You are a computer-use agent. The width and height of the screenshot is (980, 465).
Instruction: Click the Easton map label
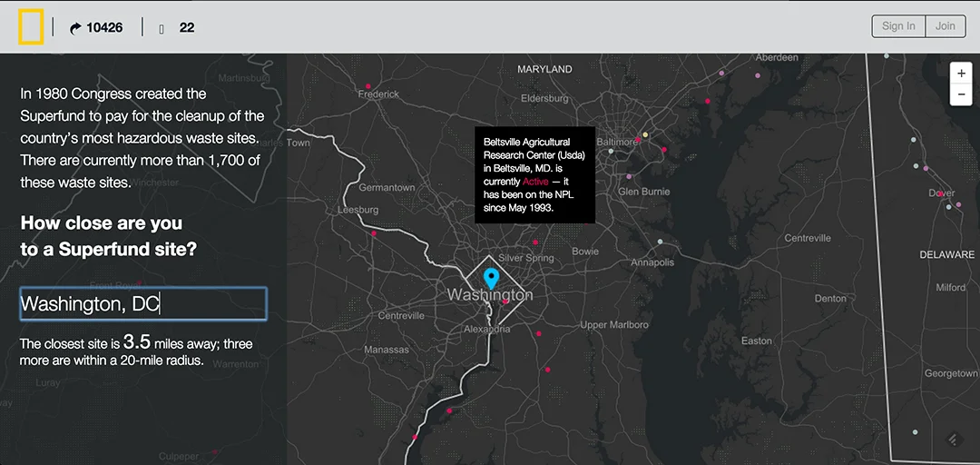point(756,341)
